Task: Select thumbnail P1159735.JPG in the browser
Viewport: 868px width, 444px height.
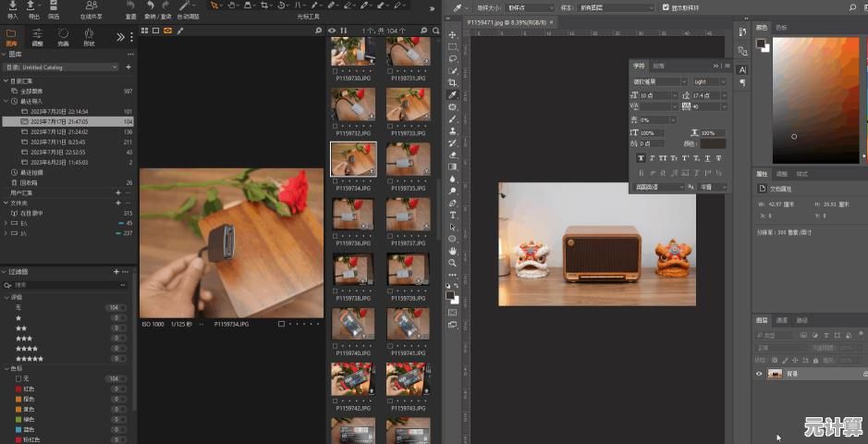Action: [409, 159]
